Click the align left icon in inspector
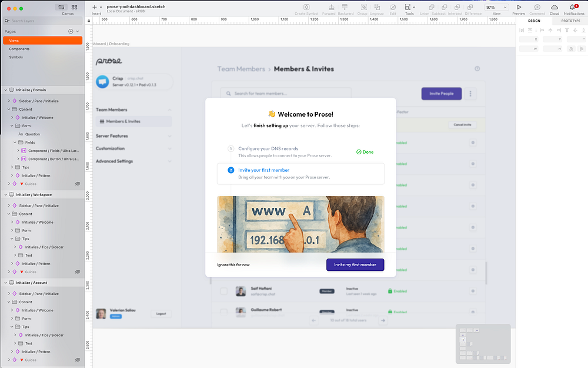This screenshot has height=368, width=588. (542, 30)
